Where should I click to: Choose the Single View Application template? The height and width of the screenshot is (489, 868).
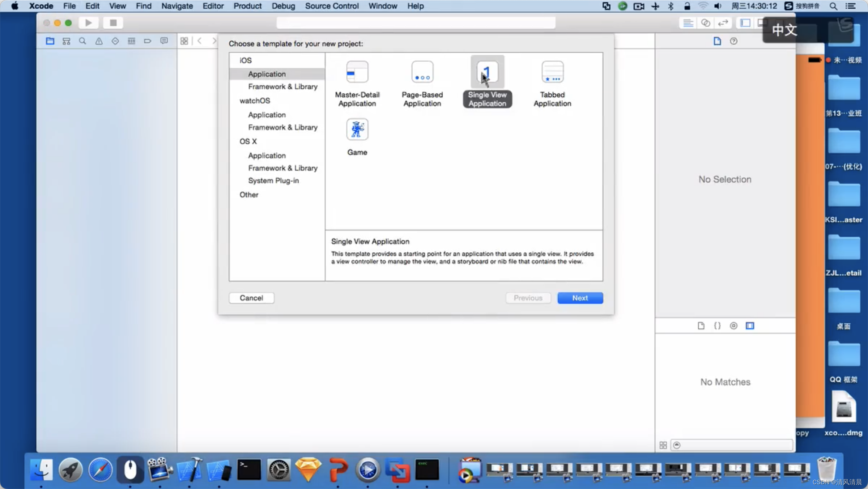[x=487, y=82]
